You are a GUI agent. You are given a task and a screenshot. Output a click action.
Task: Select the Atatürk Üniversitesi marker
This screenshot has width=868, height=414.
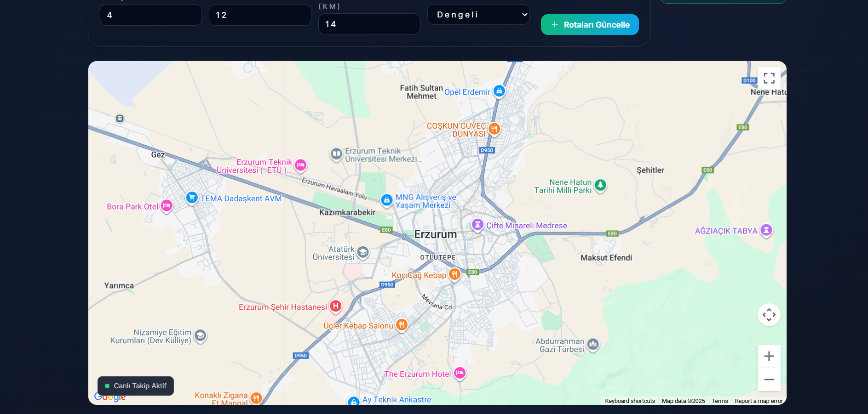(x=363, y=252)
